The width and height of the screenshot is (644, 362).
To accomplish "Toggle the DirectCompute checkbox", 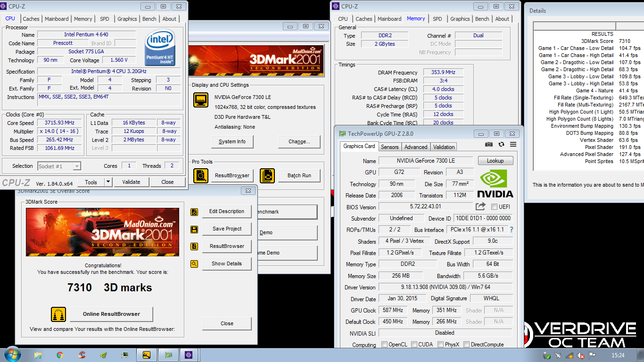I will (x=466, y=345).
